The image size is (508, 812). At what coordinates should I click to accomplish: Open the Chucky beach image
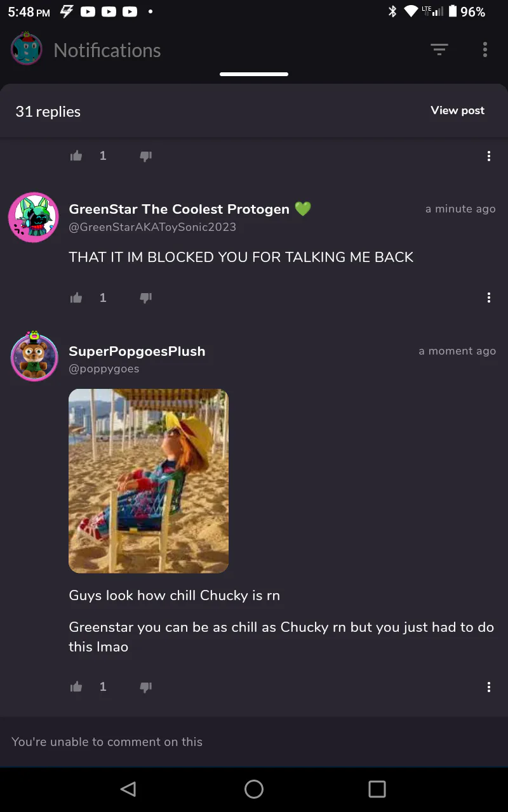click(149, 481)
